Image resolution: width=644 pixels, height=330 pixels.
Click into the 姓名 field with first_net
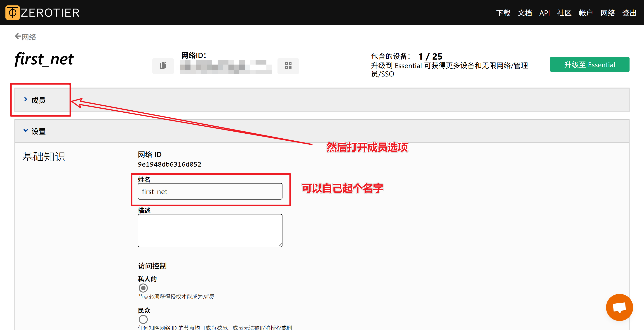[x=210, y=191]
